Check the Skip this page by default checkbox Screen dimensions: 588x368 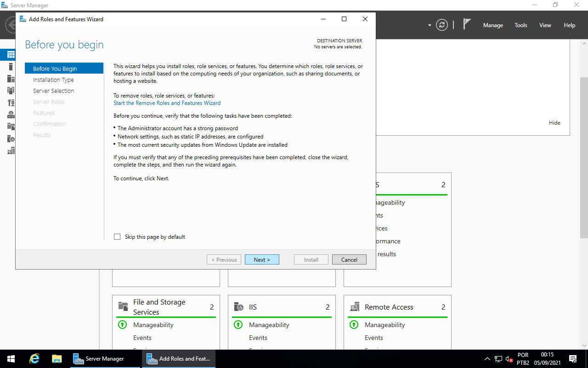point(117,236)
